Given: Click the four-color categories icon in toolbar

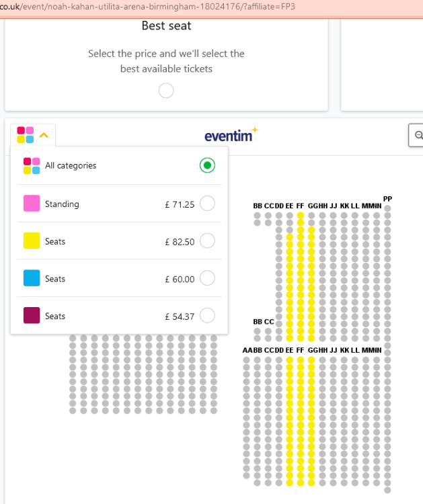Looking at the screenshot, I should pos(26,134).
